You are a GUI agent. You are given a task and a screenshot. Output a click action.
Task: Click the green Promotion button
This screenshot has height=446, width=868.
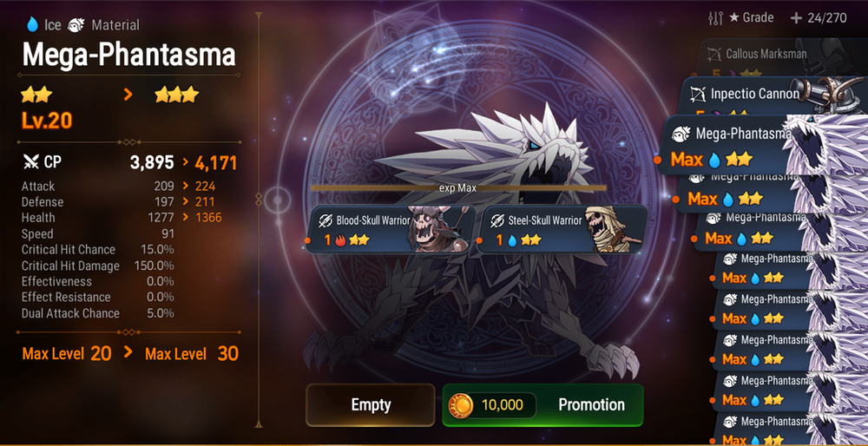click(543, 405)
